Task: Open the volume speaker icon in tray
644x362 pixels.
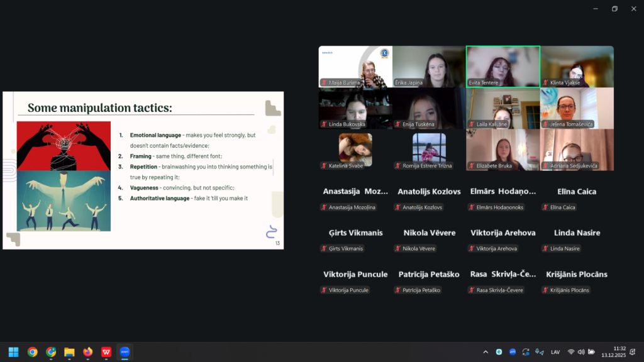Action: [581, 352]
